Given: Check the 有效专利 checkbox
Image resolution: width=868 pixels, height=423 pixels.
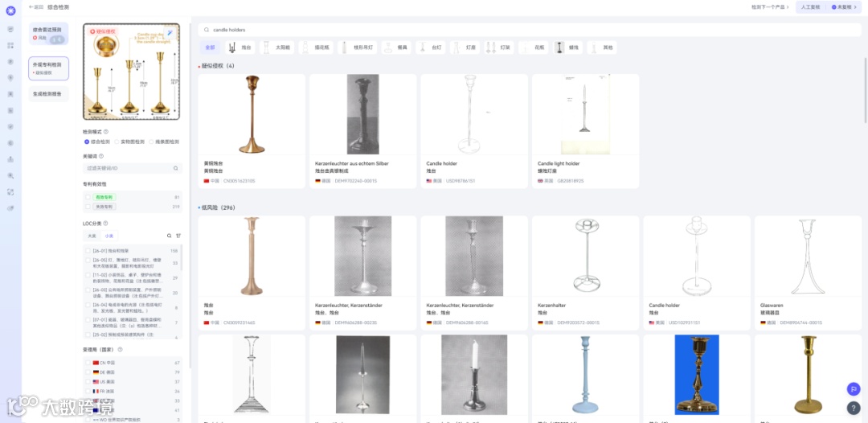Looking at the screenshot, I should tap(88, 197).
